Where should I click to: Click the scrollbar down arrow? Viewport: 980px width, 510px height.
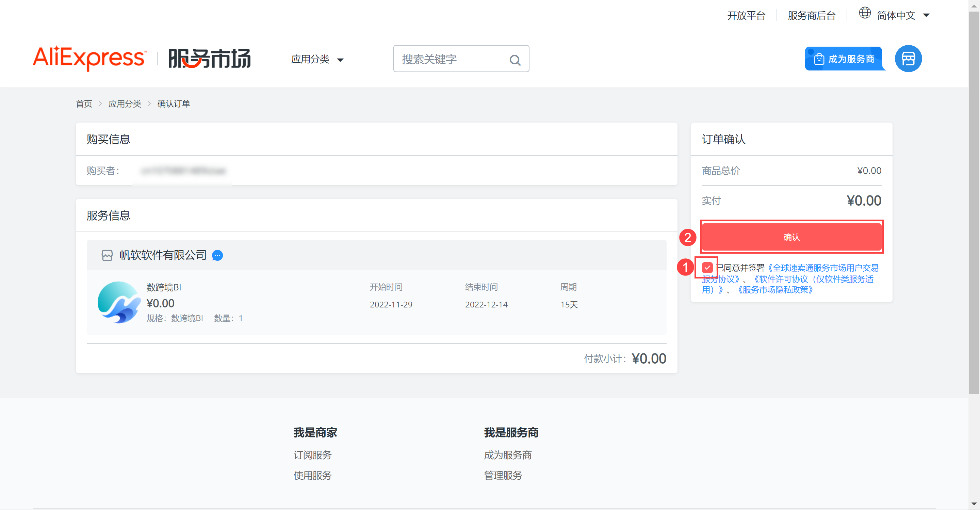coord(974,505)
